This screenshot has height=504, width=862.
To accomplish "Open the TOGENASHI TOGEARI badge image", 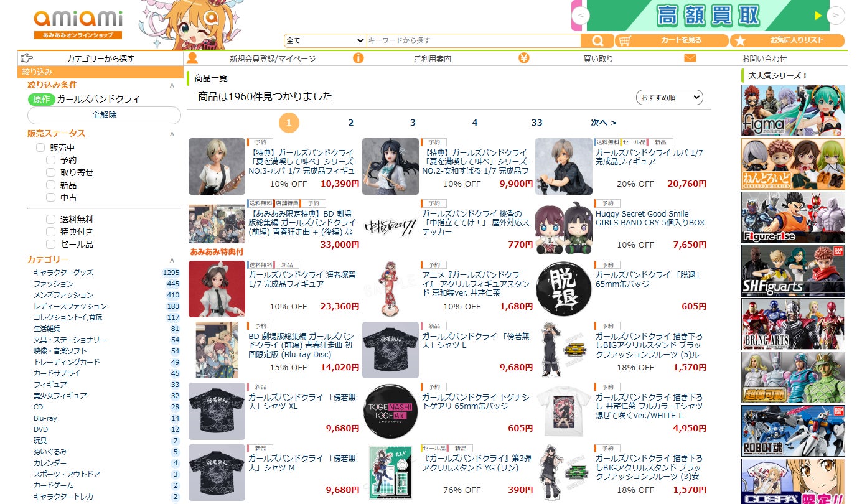I will (x=390, y=411).
